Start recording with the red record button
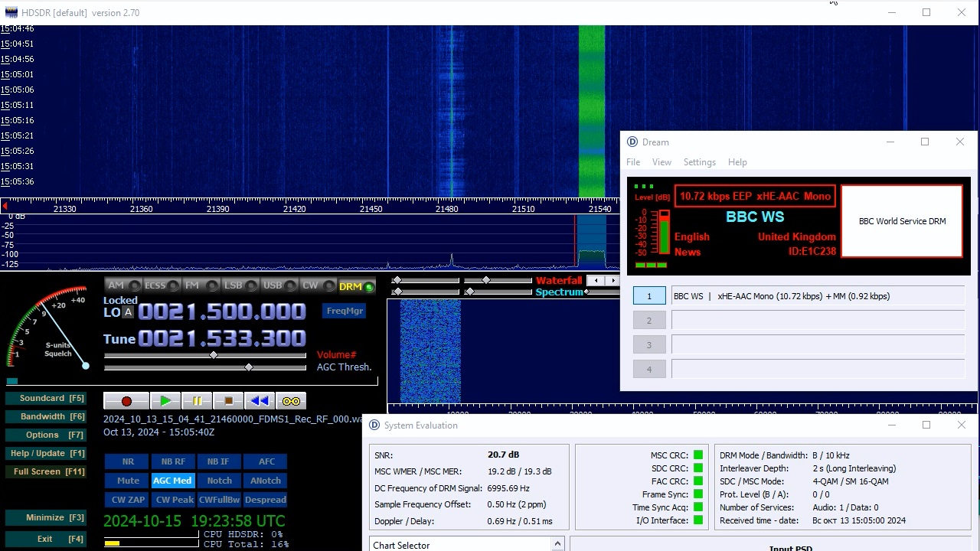The image size is (980, 551). pyautogui.click(x=126, y=401)
